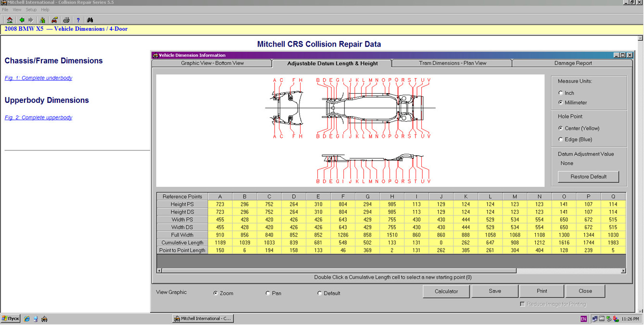644x325 pixels.
Task: Select the Inch measure unit
Action: click(561, 93)
